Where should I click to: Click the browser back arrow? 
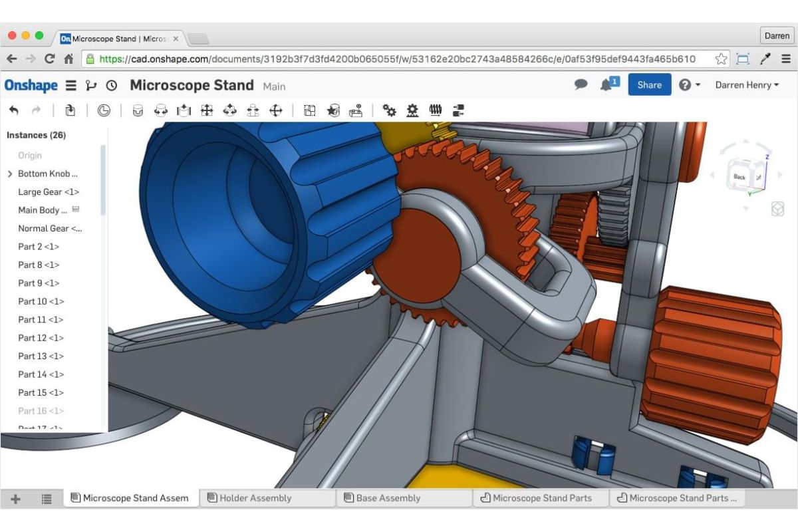click(x=11, y=59)
